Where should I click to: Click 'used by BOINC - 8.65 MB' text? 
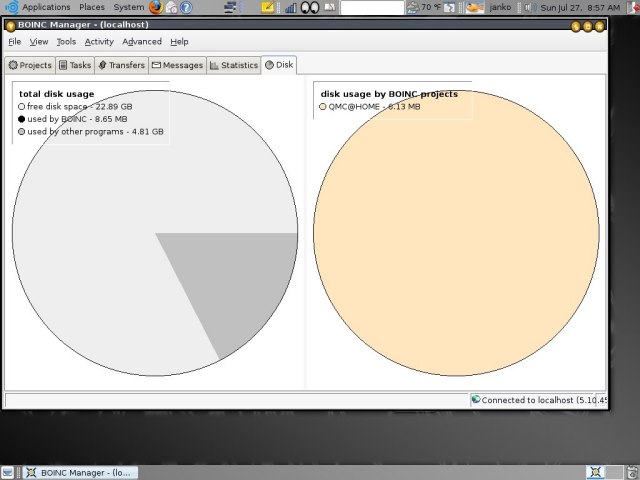click(77, 119)
